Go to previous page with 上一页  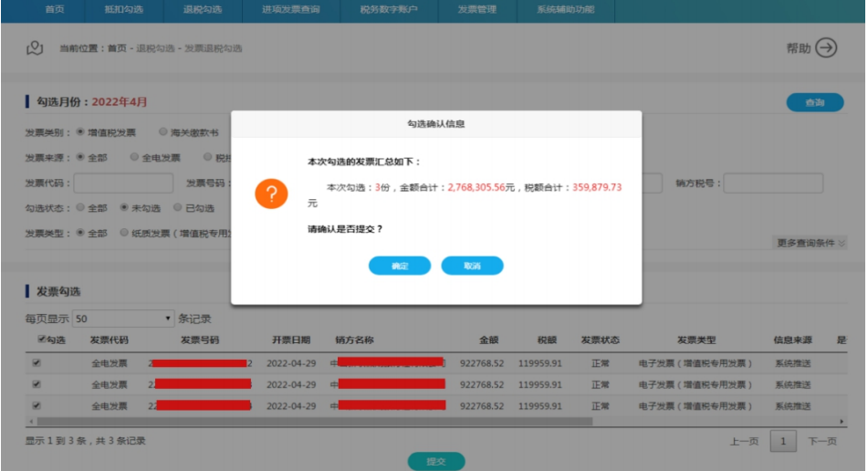[x=744, y=441]
